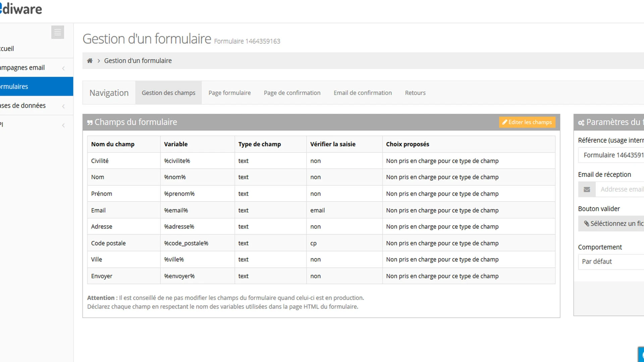
Task: Select the Email de confirmation tab
Action: pos(362,93)
